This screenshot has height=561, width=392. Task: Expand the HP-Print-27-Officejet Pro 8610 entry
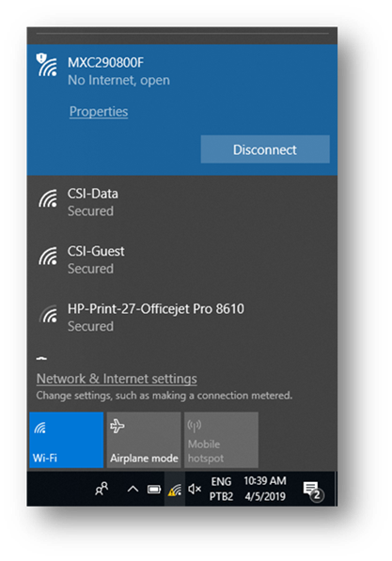[181, 318]
